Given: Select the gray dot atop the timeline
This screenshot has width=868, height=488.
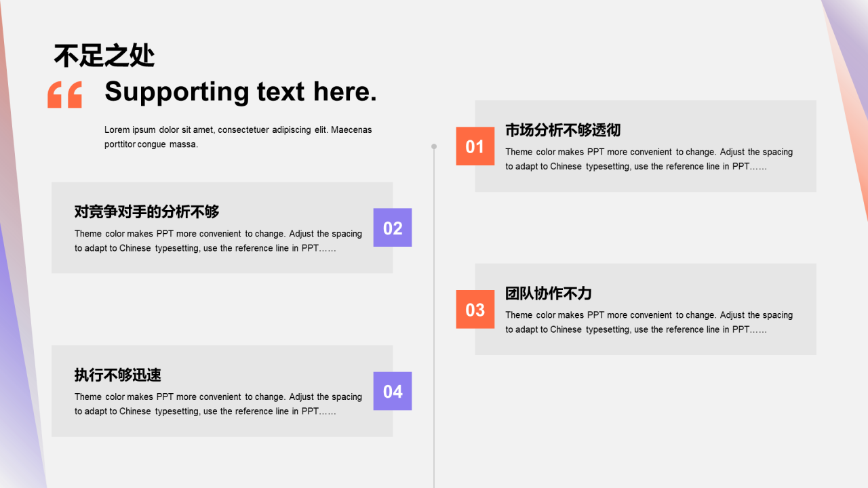Looking at the screenshot, I should (x=434, y=146).
